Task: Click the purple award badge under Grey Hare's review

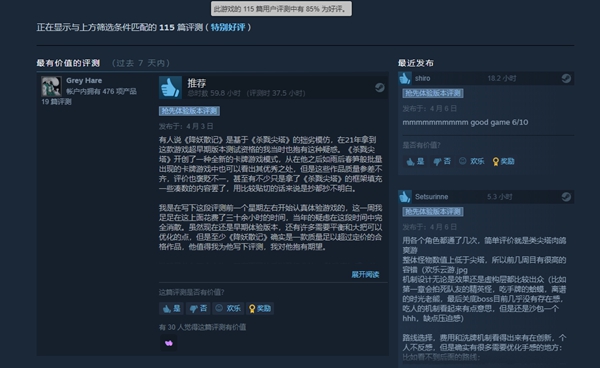Action: pyautogui.click(x=169, y=343)
